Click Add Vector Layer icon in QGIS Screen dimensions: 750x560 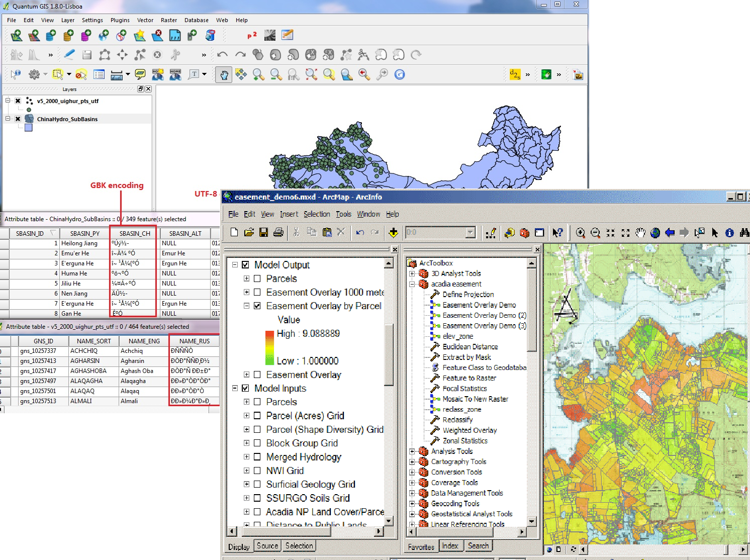tap(16, 35)
